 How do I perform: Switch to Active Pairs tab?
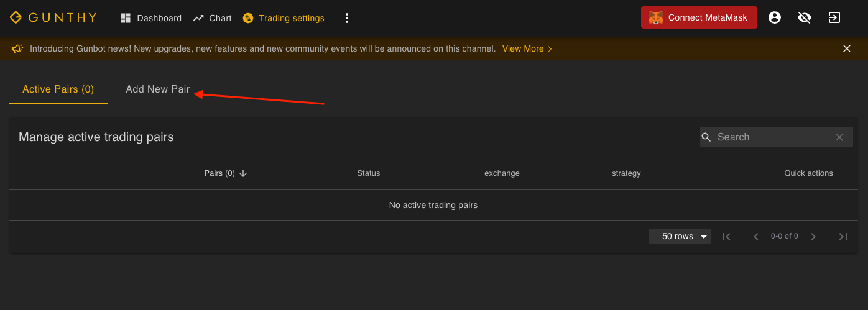58,89
